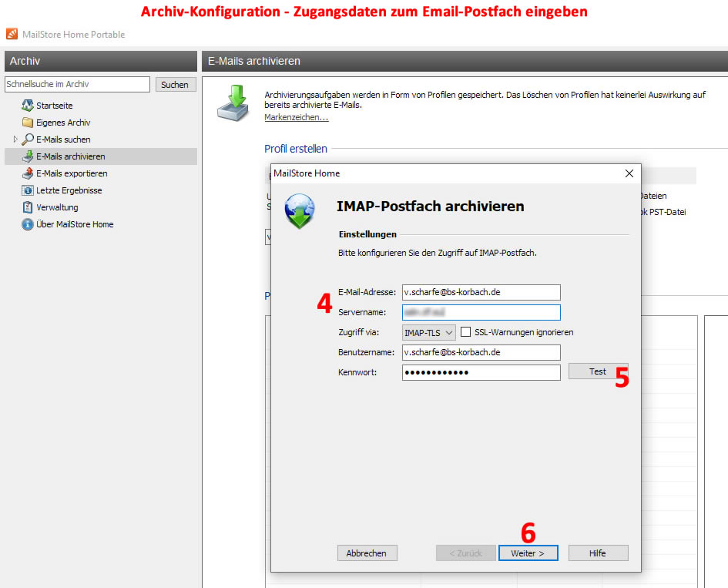Expand the E-Mails suchen tree node
The height and width of the screenshot is (588, 728).
[x=15, y=139]
